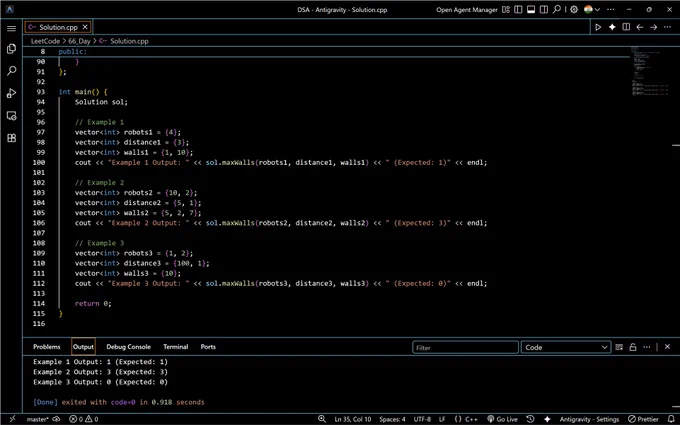Open panel more actions ellipsis

click(647, 347)
